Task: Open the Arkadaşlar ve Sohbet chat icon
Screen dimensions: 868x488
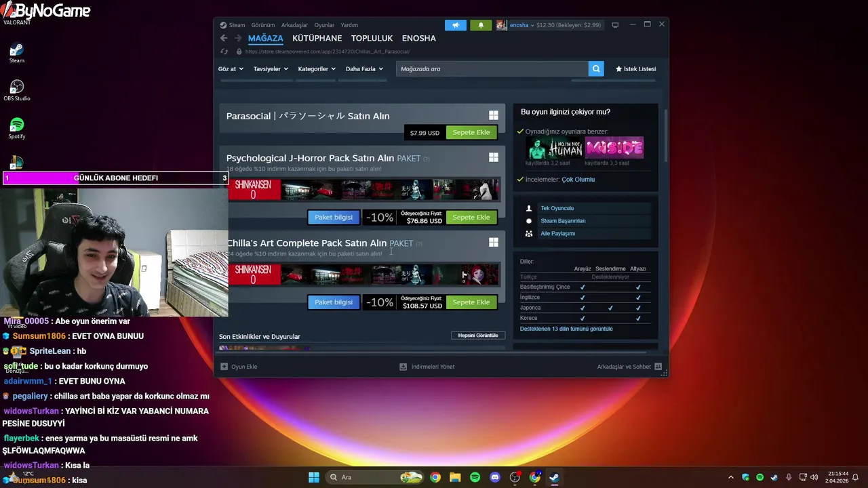Action: (658, 367)
